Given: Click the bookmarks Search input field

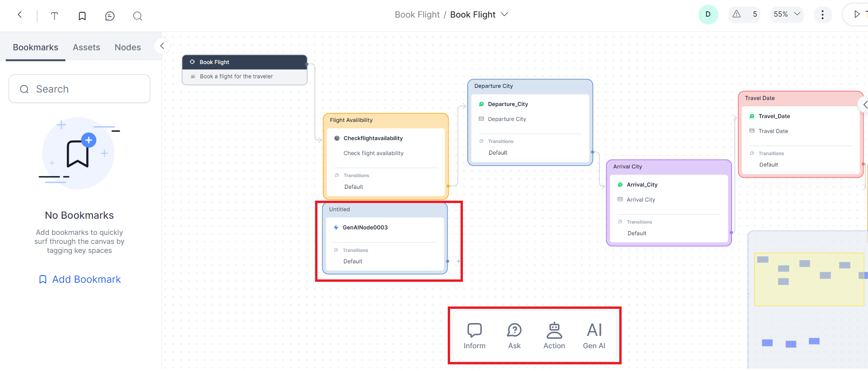Looking at the screenshot, I should click(x=80, y=89).
